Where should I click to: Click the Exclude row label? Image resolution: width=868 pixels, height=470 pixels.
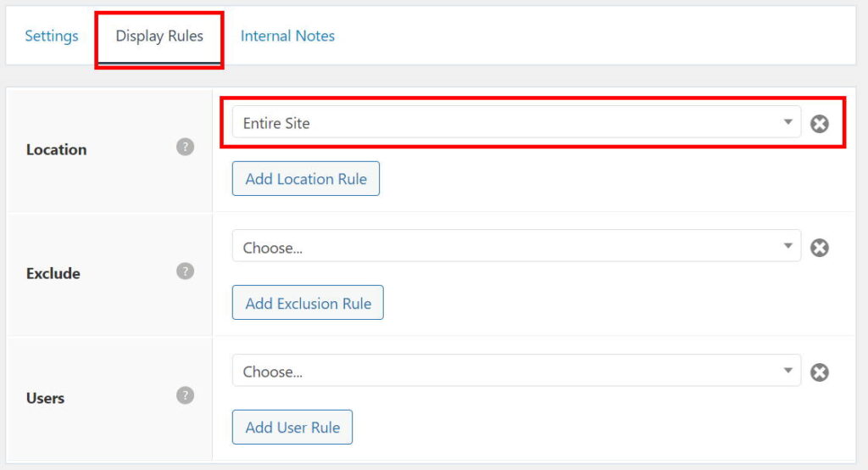pos(53,273)
